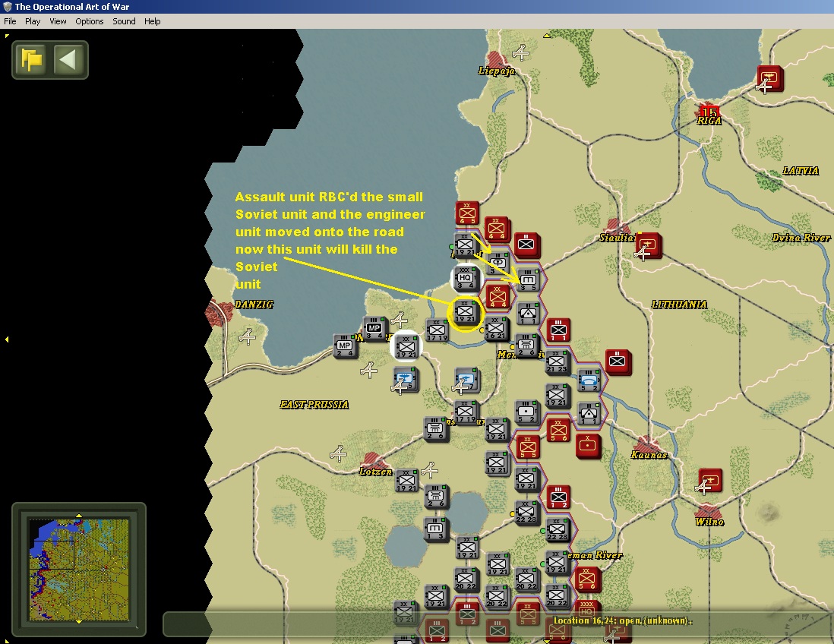
Task: Click the yellow flags button
Action: pos(31,59)
